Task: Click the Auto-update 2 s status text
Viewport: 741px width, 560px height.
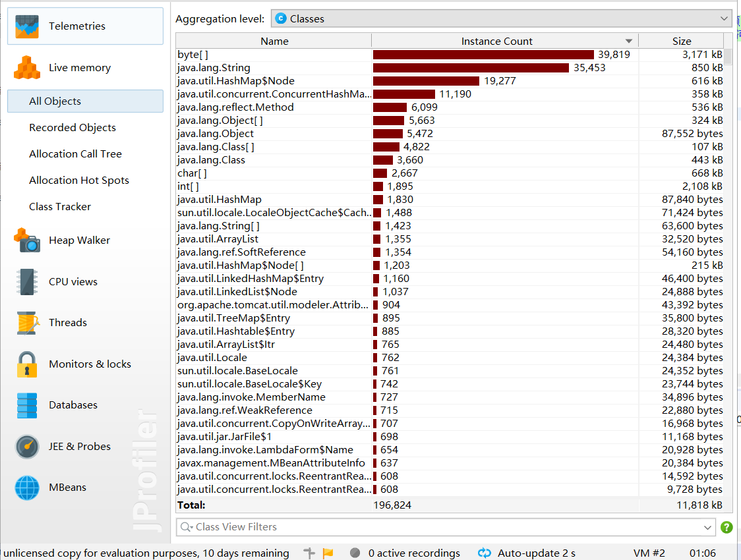Action: 537,553
